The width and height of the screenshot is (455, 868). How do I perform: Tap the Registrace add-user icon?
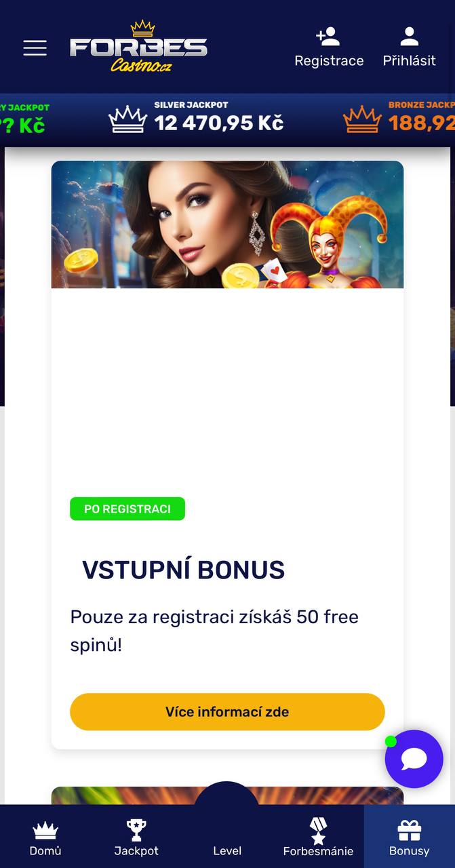[x=328, y=36]
